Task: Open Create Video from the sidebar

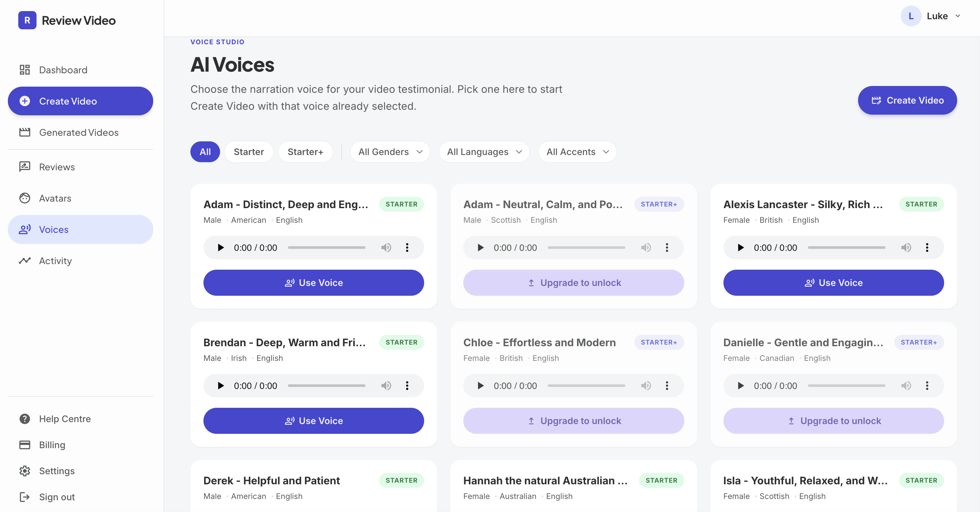Action: coord(80,101)
